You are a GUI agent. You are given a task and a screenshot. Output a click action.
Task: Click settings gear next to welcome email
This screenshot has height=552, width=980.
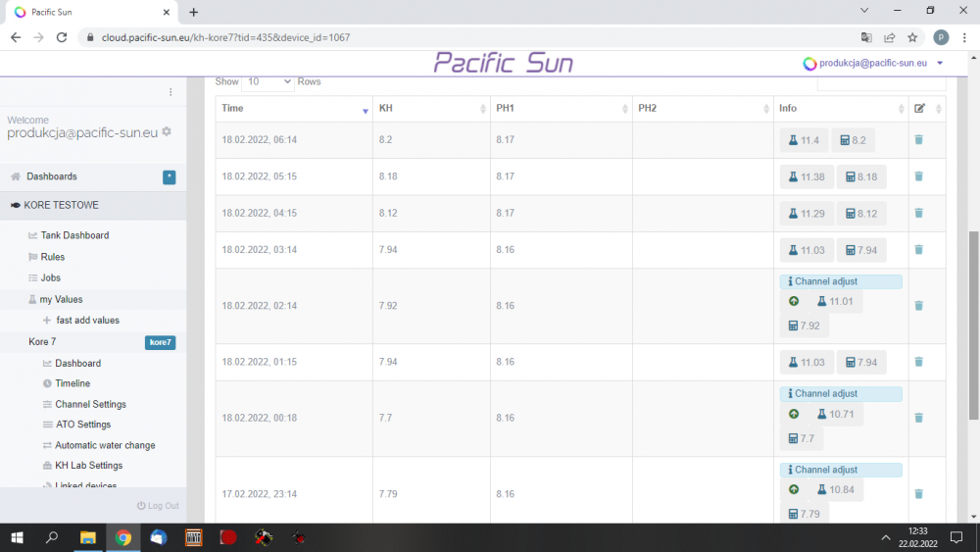point(167,132)
